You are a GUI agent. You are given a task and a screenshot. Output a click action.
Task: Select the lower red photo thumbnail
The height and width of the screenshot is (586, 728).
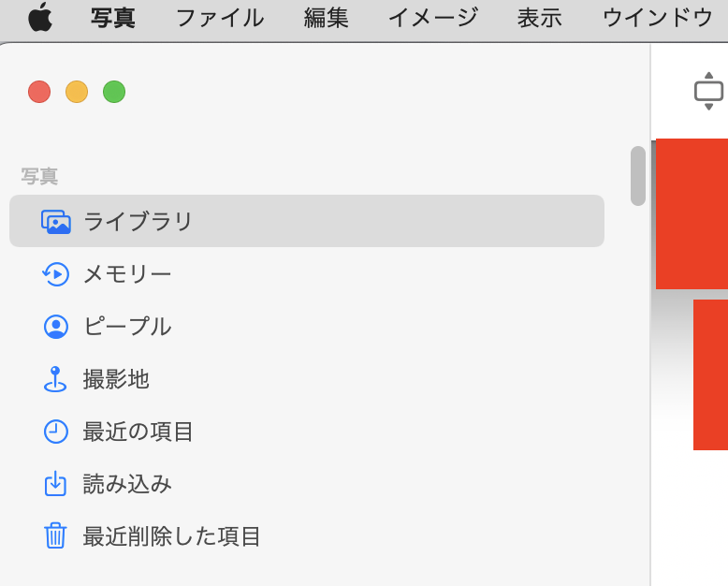[711, 374]
